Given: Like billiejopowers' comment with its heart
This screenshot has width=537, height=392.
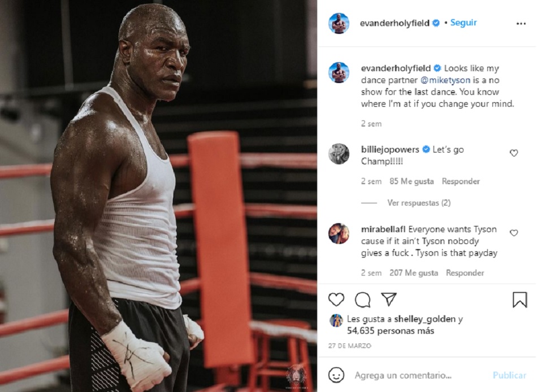Looking at the screenshot, I should pos(514,153).
